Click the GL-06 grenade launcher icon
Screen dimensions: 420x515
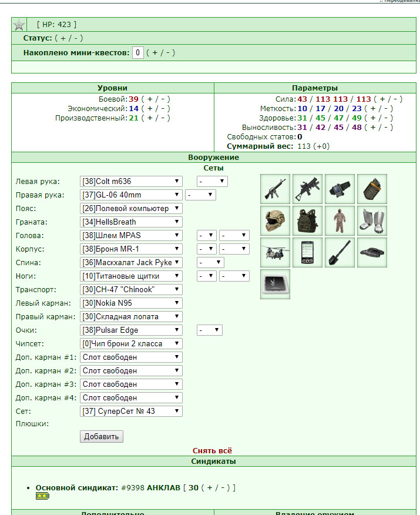click(307, 189)
